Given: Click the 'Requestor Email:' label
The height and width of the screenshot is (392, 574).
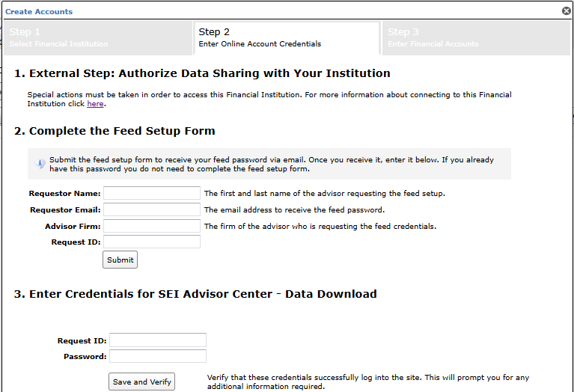Looking at the screenshot, I should click(x=65, y=209).
